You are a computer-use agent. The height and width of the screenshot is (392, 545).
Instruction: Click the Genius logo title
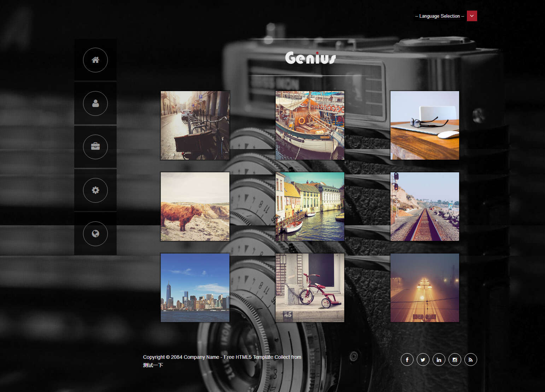click(x=310, y=58)
